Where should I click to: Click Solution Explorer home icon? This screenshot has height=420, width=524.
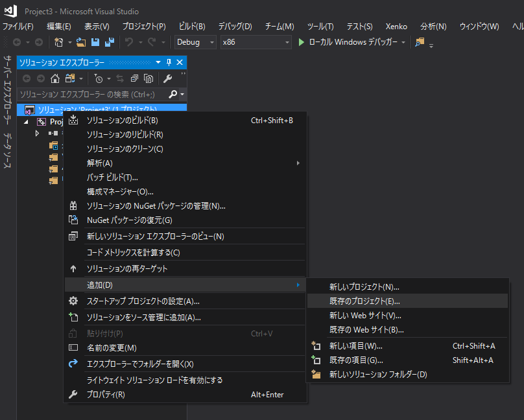[55, 78]
